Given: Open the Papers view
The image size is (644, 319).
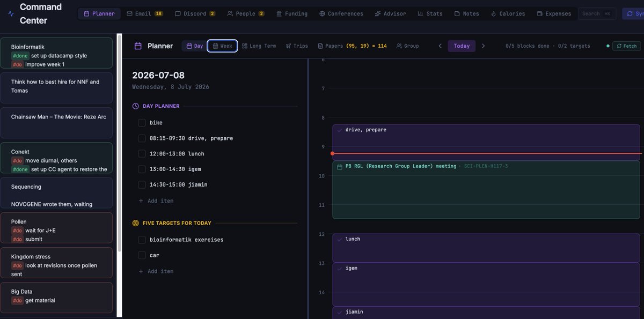Looking at the screenshot, I should (352, 46).
